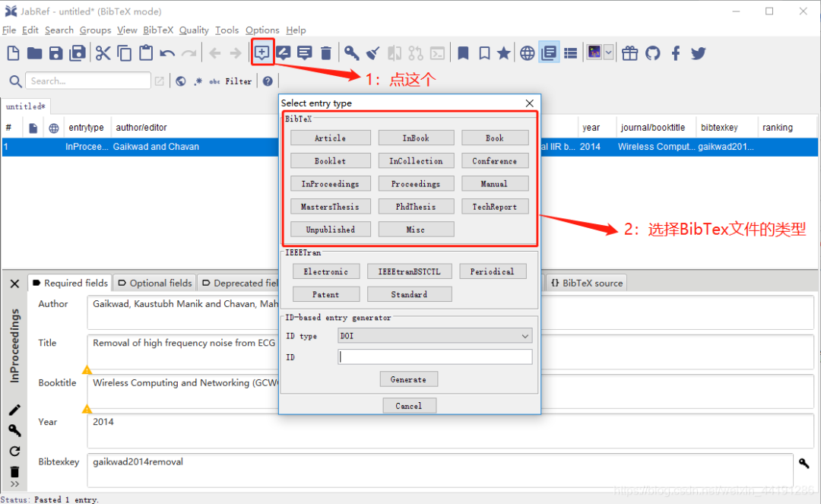Open the BibTeX menu
Image resolution: width=821 pixels, height=504 pixels.
(158, 30)
